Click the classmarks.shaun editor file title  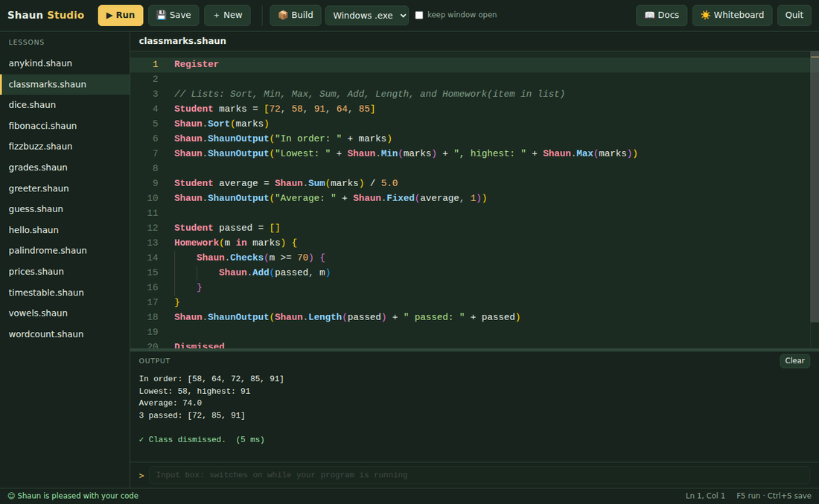tap(182, 41)
